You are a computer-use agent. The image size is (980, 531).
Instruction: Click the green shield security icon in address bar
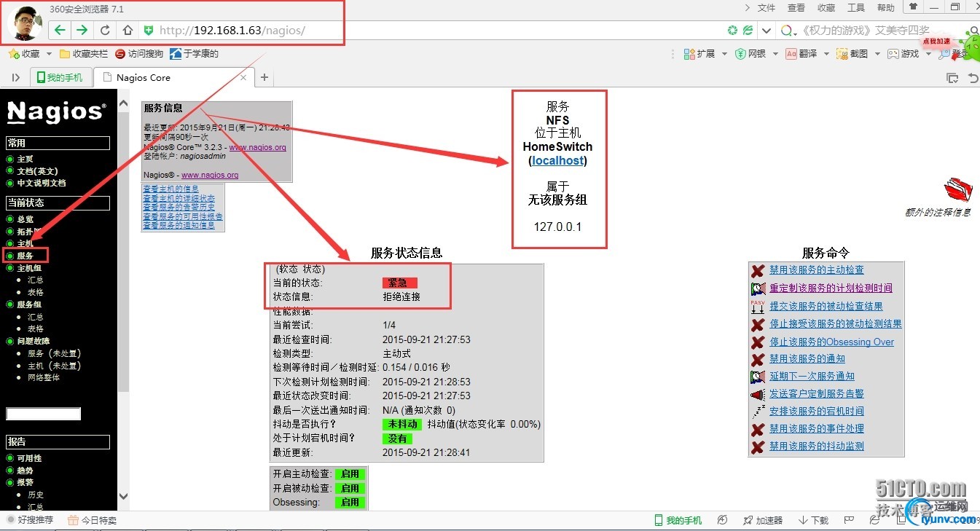[149, 30]
